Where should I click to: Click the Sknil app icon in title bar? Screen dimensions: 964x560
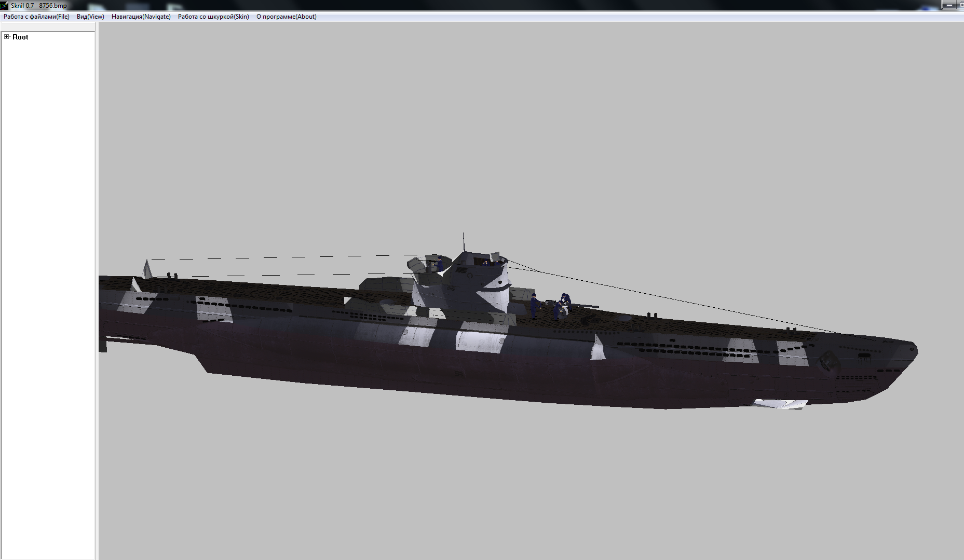(4, 6)
